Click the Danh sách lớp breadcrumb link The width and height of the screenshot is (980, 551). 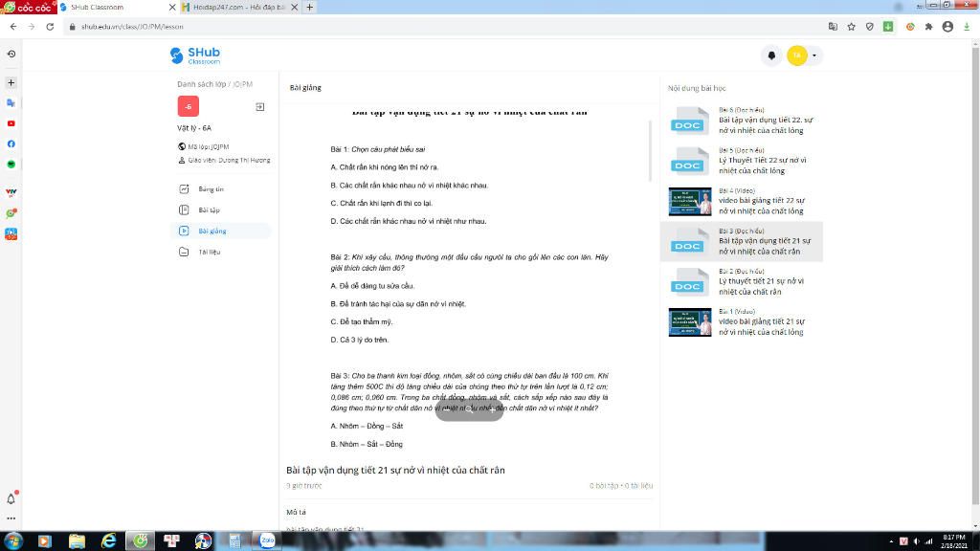click(x=201, y=84)
